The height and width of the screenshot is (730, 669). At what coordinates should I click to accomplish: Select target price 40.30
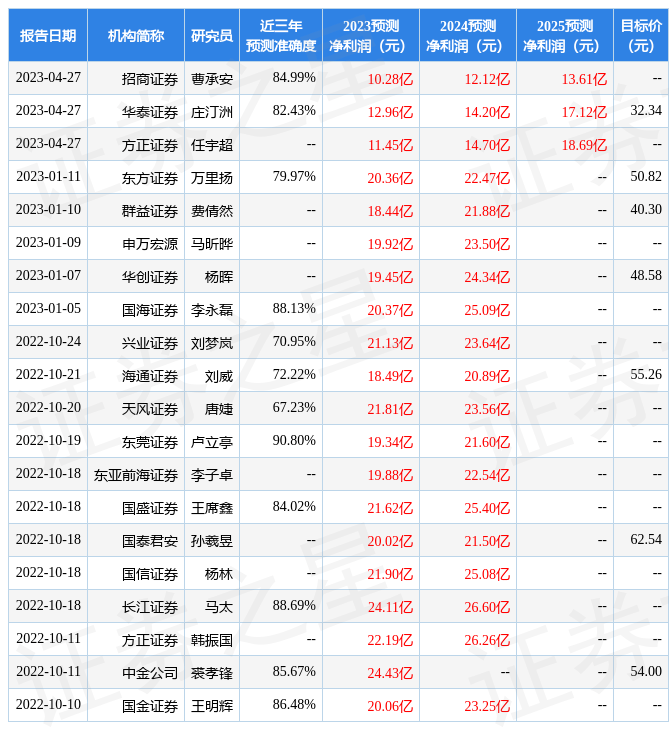(x=646, y=210)
